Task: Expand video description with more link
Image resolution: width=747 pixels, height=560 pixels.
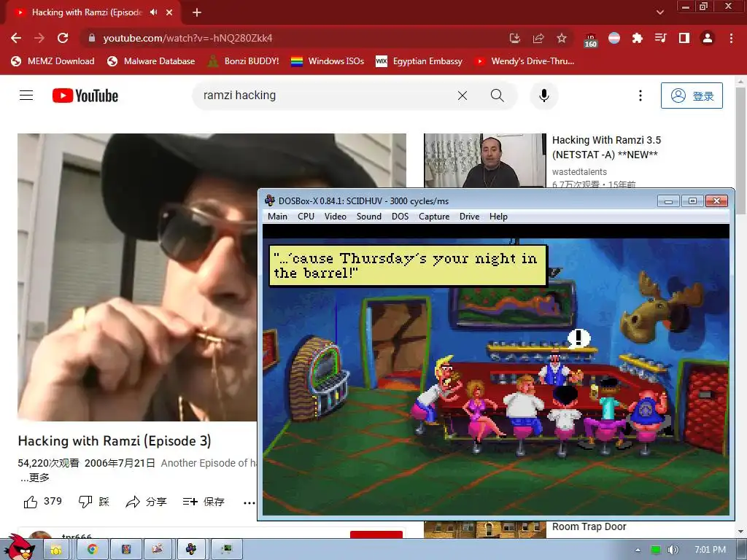Action: point(35,478)
